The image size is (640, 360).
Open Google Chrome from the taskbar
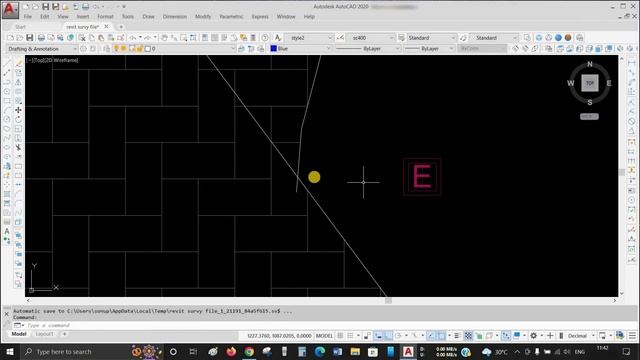[x=249, y=351]
